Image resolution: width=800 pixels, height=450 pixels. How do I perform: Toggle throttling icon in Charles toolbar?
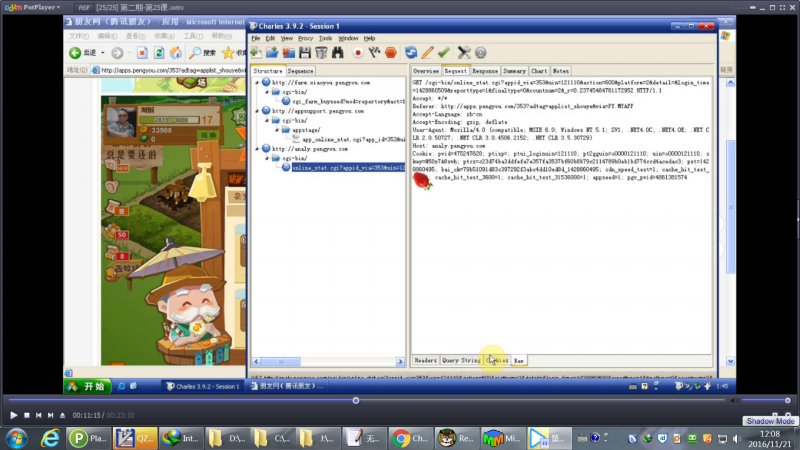point(374,53)
